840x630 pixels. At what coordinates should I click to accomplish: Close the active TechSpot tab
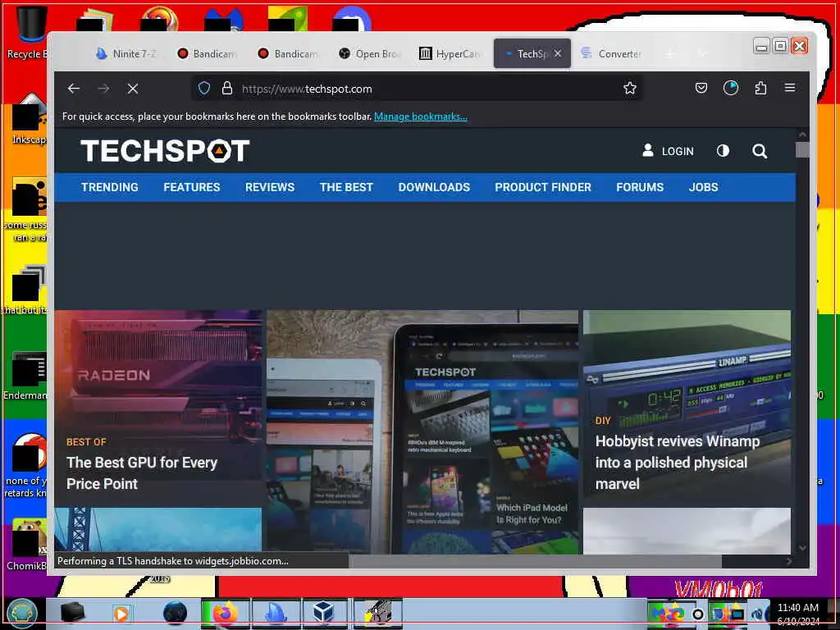pos(558,53)
